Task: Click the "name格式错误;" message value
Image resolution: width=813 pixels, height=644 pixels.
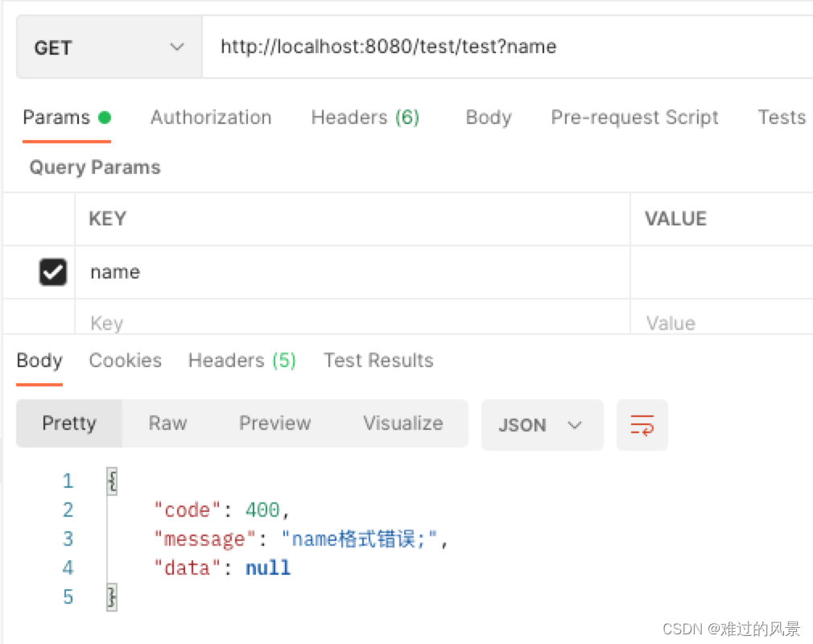Action: coord(359,539)
